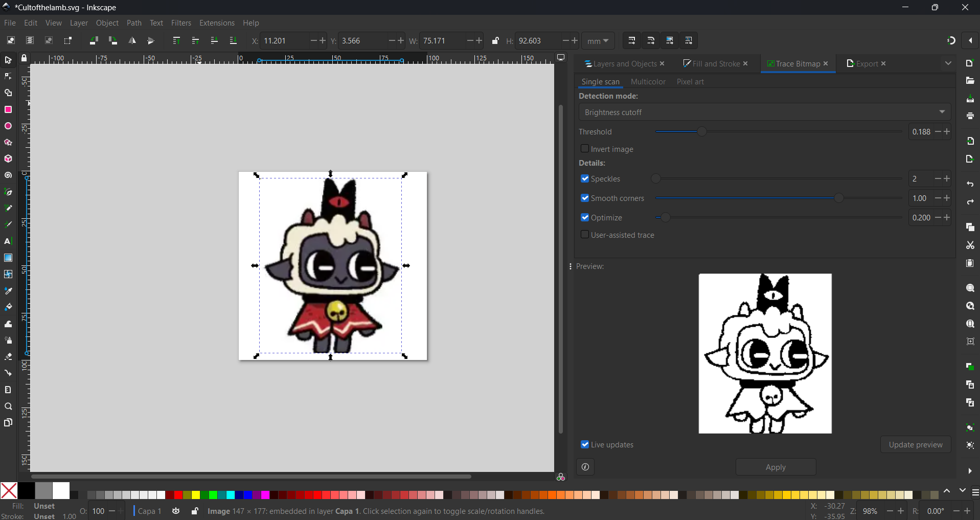This screenshot has width=980, height=520.
Task: Toggle Capa 1 layer lock
Action: pyautogui.click(x=195, y=511)
